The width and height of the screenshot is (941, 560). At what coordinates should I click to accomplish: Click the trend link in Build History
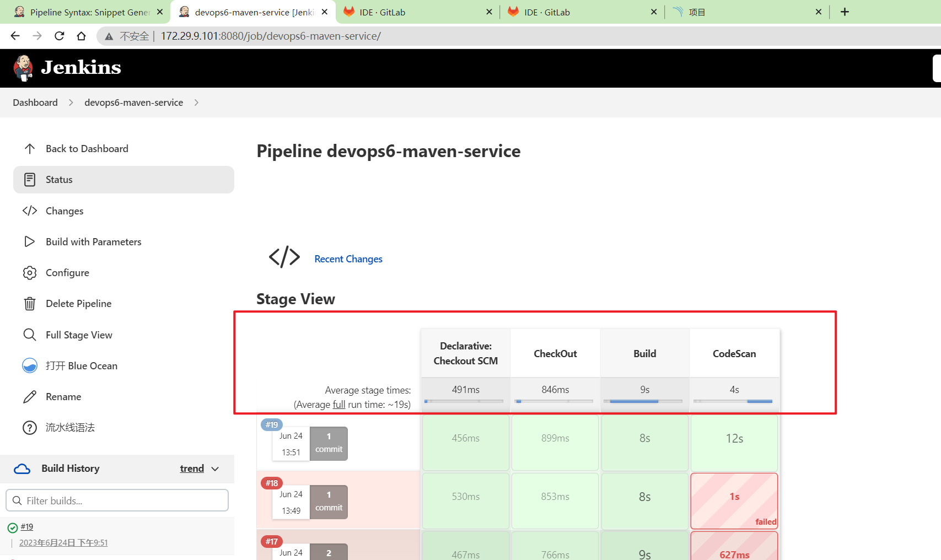click(192, 469)
